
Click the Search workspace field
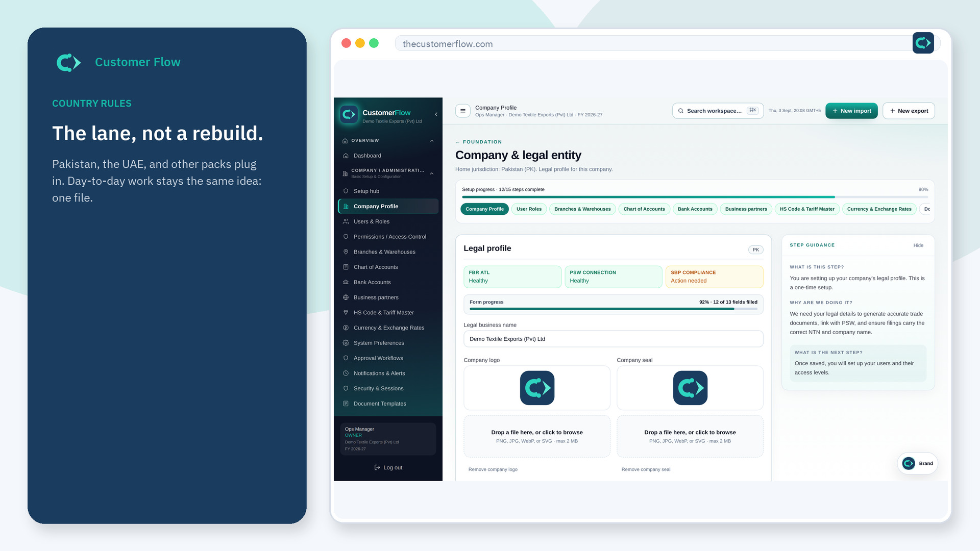pyautogui.click(x=718, y=111)
